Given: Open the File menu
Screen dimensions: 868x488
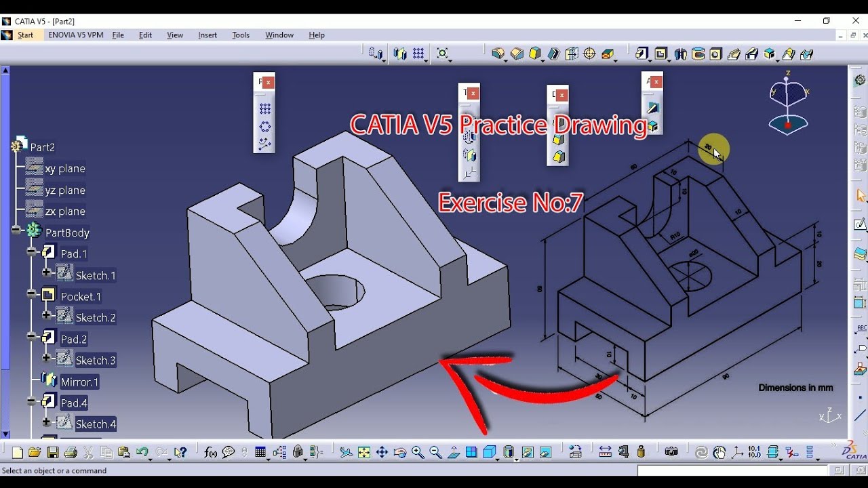Looking at the screenshot, I should point(118,35).
